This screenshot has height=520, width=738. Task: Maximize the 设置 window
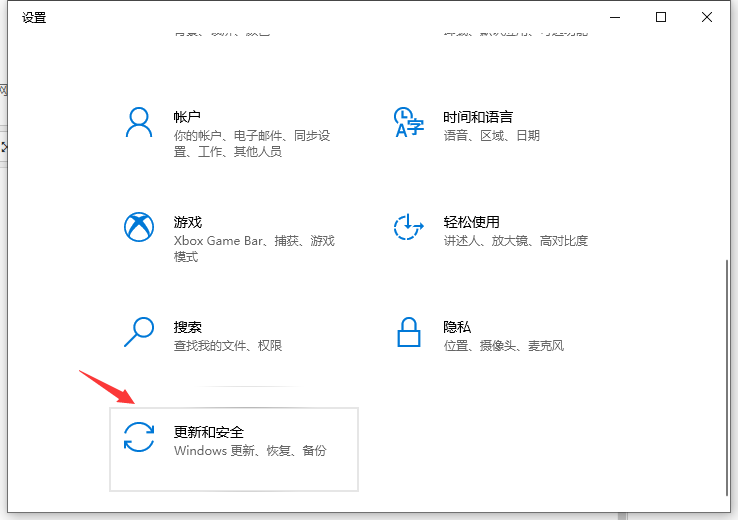661,17
